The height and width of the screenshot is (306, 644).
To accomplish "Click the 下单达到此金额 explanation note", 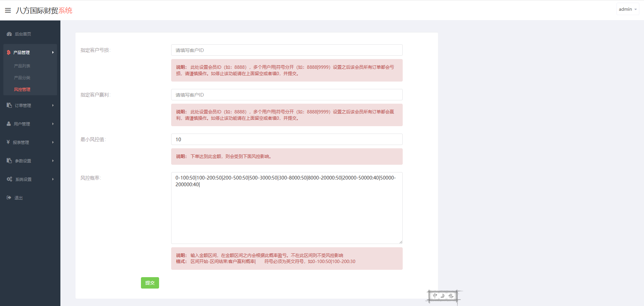I will (287, 156).
